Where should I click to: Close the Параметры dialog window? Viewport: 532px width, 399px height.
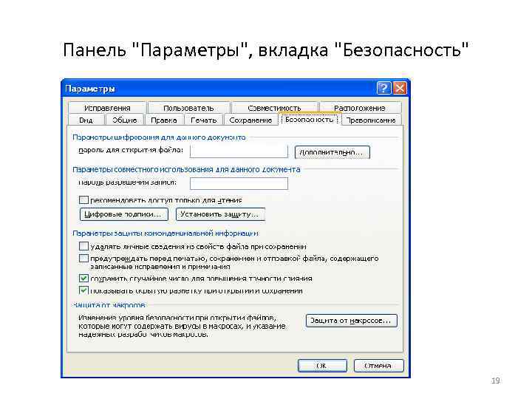pyautogui.click(x=400, y=88)
